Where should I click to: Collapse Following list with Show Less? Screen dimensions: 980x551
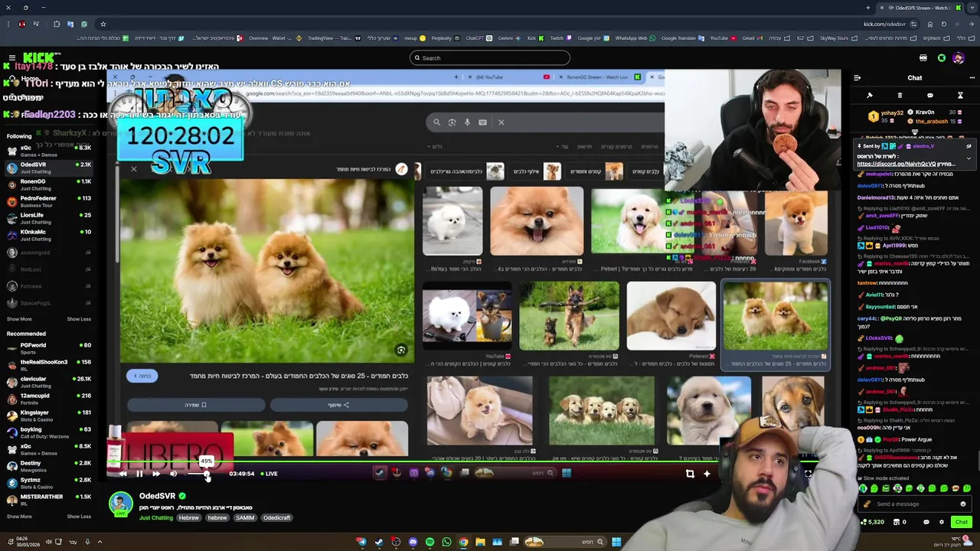pos(79,319)
